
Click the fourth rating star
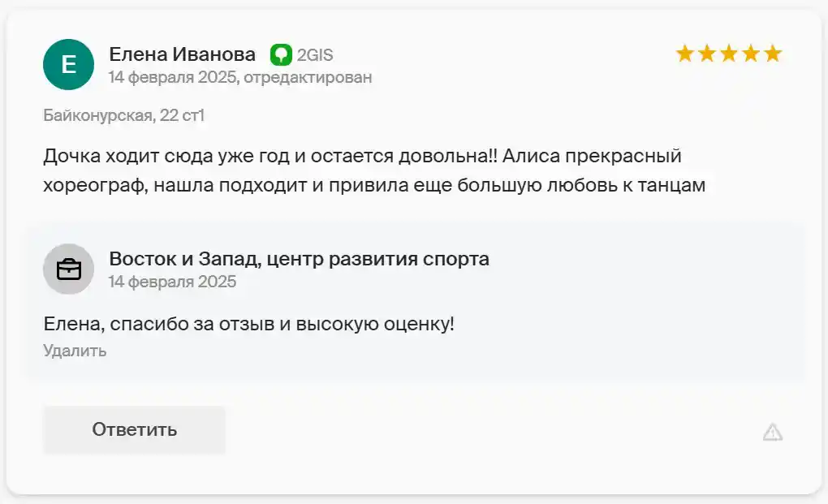pyautogui.click(x=751, y=54)
